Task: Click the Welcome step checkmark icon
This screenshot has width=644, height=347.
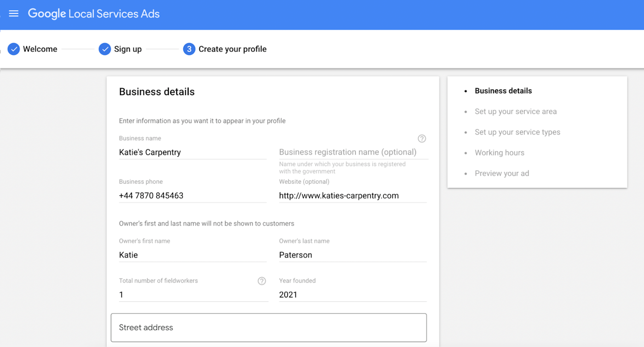Action: (x=14, y=49)
